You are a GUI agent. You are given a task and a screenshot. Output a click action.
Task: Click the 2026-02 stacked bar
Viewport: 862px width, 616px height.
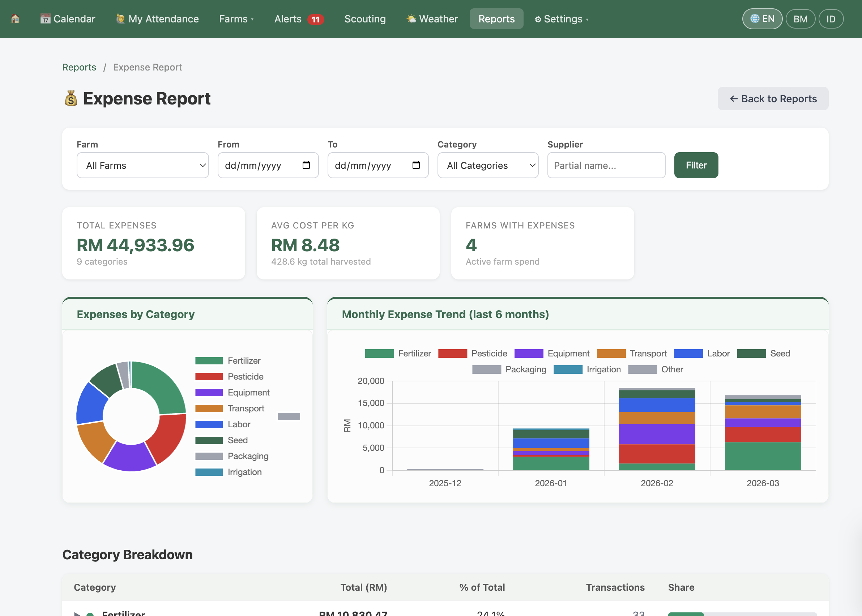(657, 429)
